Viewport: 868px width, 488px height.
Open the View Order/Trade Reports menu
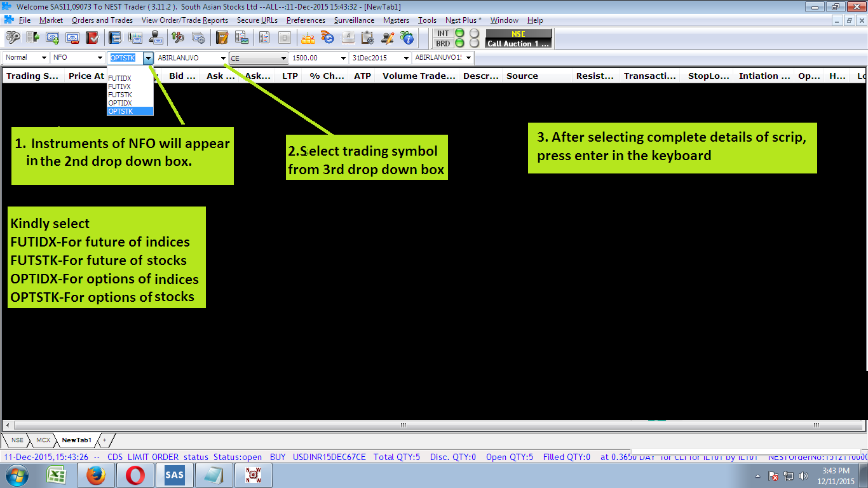pyautogui.click(x=185, y=20)
